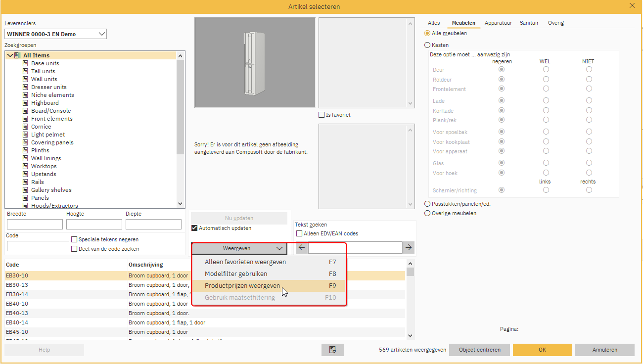Click inside the Breedte input field
The height and width of the screenshot is (364, 643).
pyautogui.click(x=34, y=224)
